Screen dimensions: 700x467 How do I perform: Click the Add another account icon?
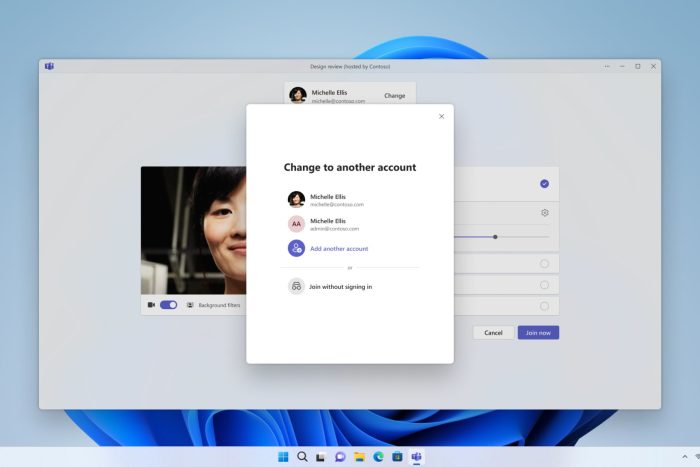[296, 248]
